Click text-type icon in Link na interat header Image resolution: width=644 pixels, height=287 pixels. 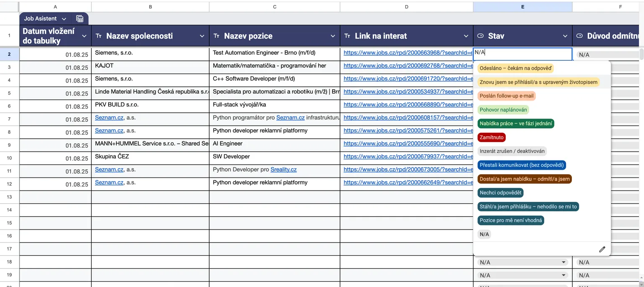point(347,36)
